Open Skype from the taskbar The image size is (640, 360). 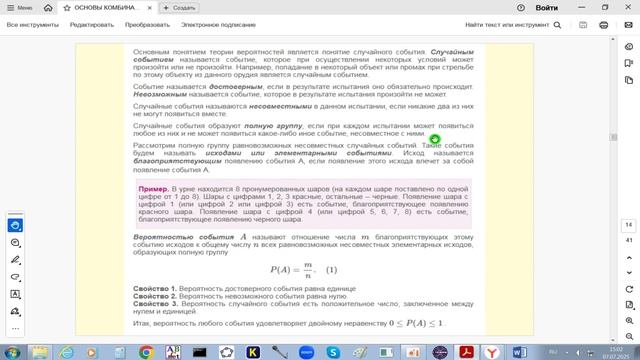point(333,352)
